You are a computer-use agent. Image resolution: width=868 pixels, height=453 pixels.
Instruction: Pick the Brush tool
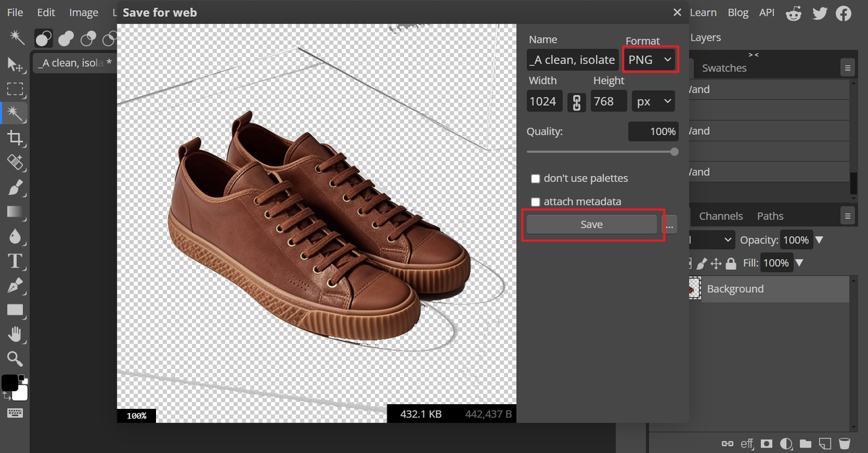[x=15, y=188]
